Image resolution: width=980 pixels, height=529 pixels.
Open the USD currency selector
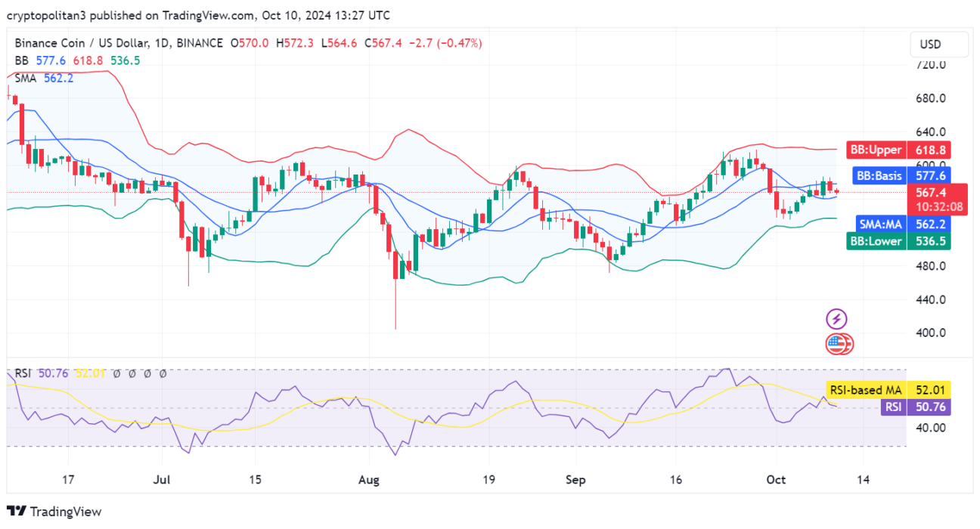[x=938, y=45]
